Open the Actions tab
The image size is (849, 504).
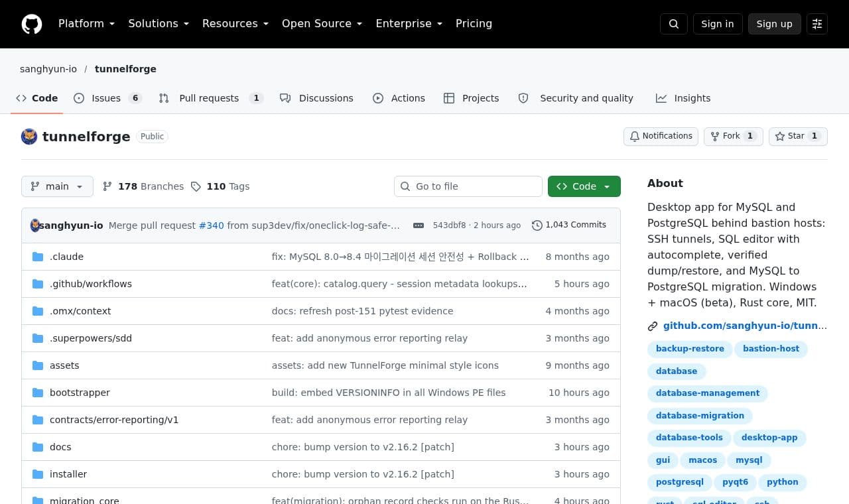tap(399, 98)
